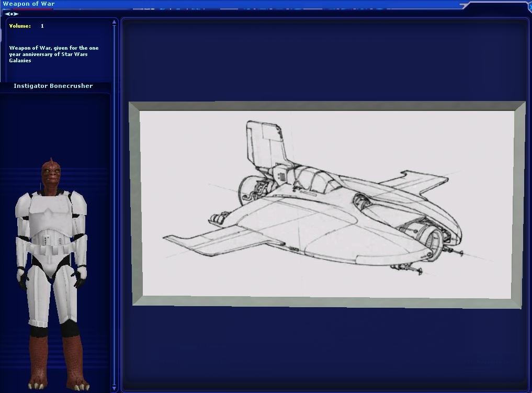Click the Instigator Bonecrusher character model
The image size is (532, 393).
[x=52, y=274]
